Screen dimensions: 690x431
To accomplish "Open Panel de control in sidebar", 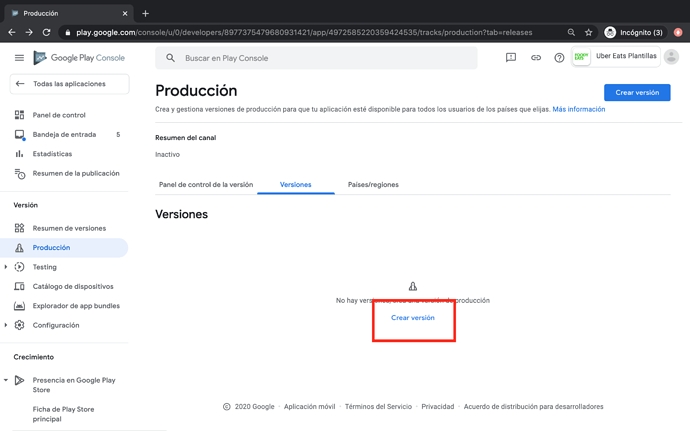I will (59, 115).
